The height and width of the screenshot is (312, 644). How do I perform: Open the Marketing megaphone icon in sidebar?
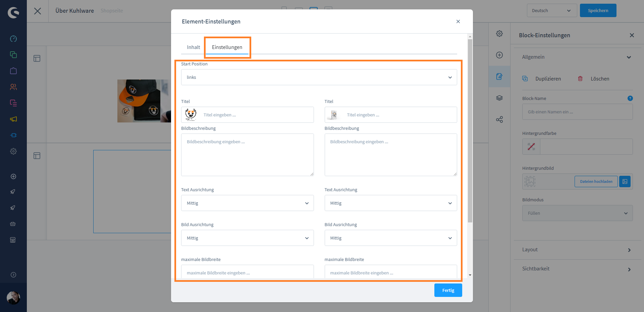tap(13, 119)
